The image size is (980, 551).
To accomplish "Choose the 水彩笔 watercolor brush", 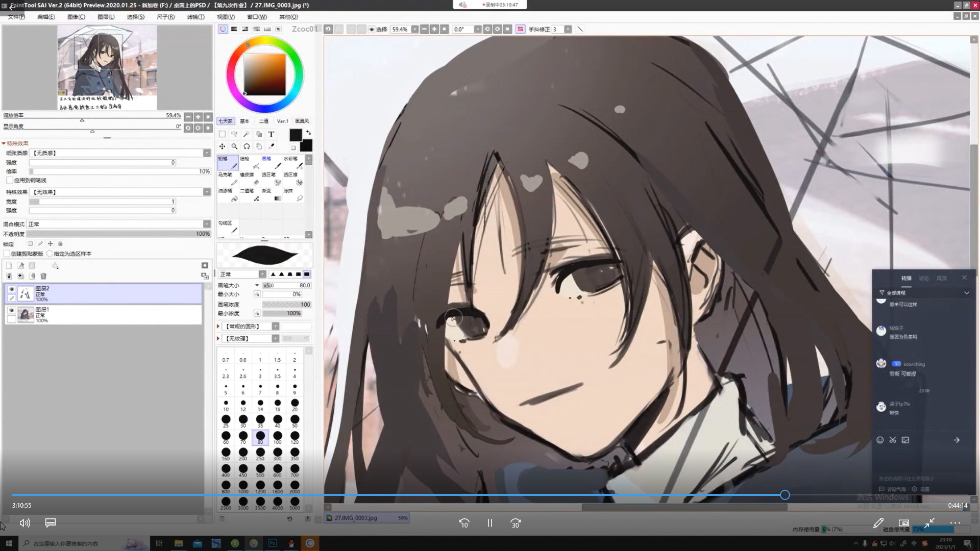I will point(293,162).
